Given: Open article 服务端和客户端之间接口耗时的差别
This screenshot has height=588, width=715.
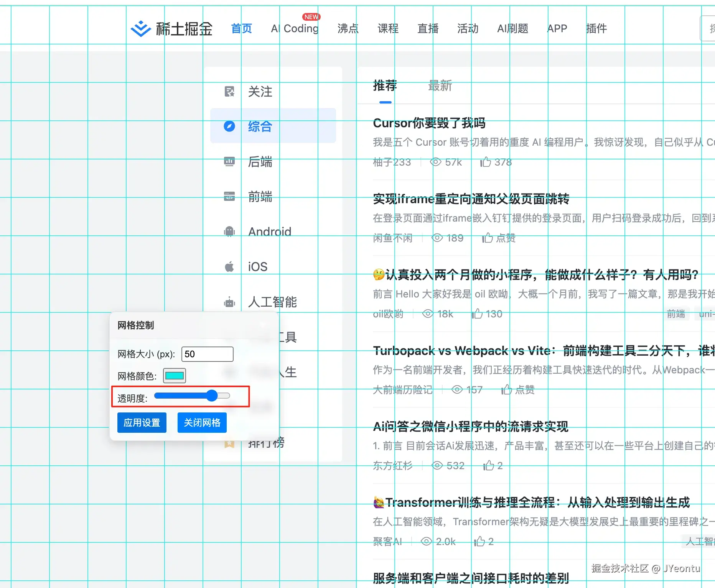Looking at the screenshot, I should (x=471, y=578).
